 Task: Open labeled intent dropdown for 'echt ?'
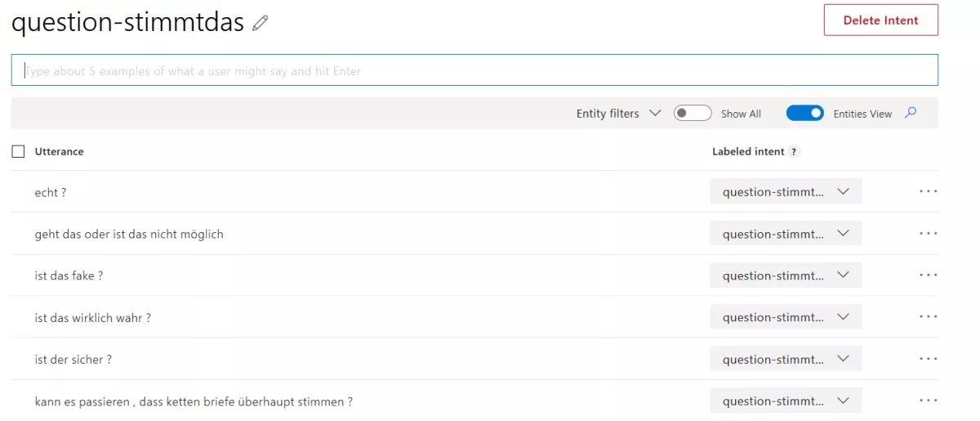point(786,192)
